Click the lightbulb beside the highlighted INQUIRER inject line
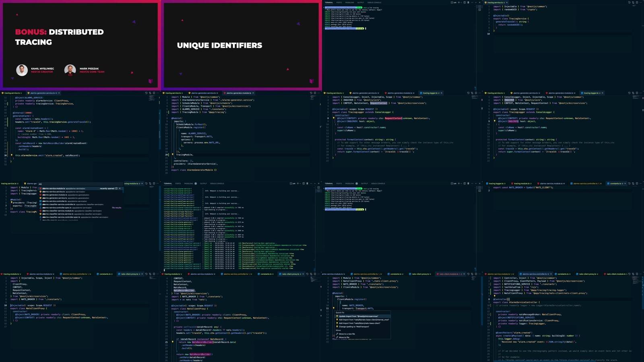The image size is (644, 362). point(495,121)
